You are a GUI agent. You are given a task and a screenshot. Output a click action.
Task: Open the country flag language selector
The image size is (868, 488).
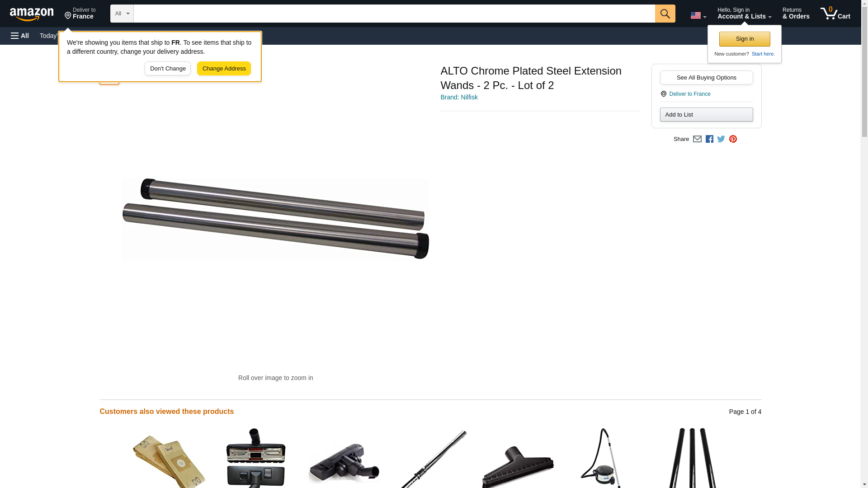[698, 15]
